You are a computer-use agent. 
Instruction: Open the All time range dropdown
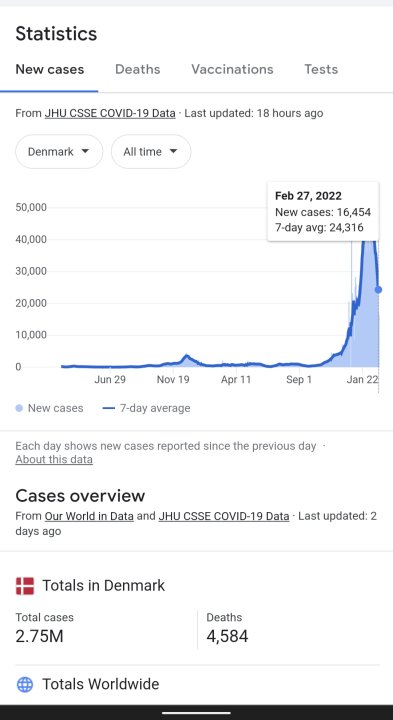[x=151, y=152]
